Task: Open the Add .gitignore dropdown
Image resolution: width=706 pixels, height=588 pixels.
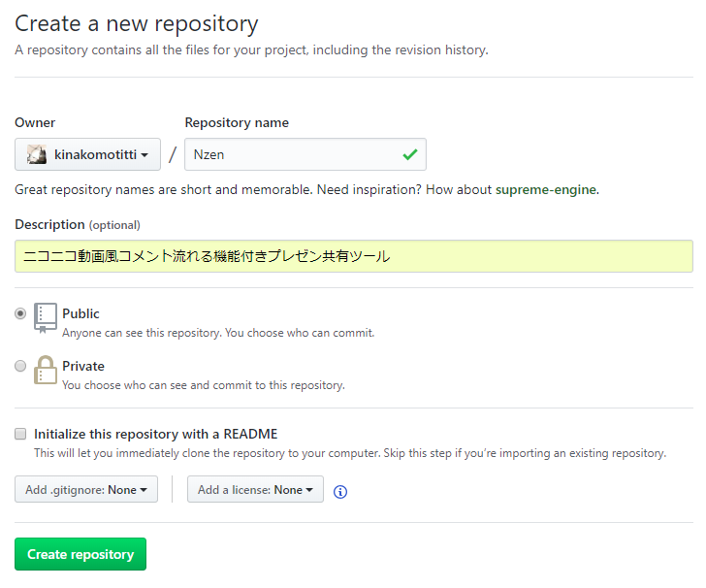Action: [86, 489]
